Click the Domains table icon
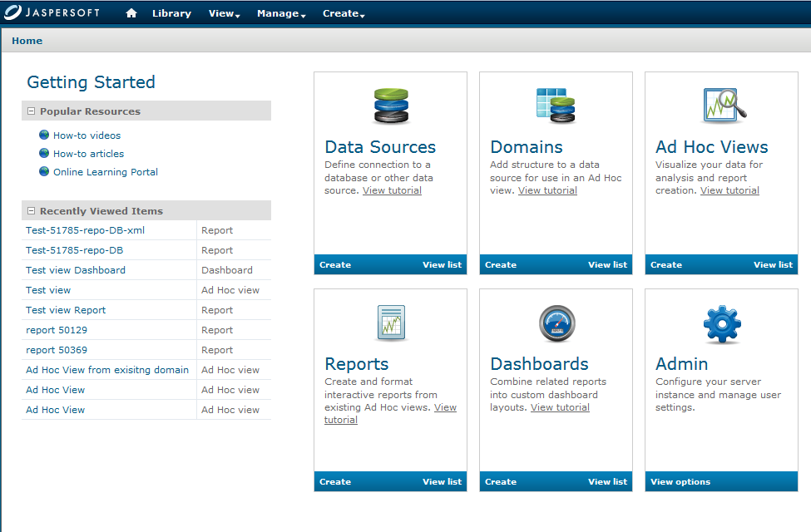Image resolution: width=811 pixels, height=532 pixels. tap(556, 106)
